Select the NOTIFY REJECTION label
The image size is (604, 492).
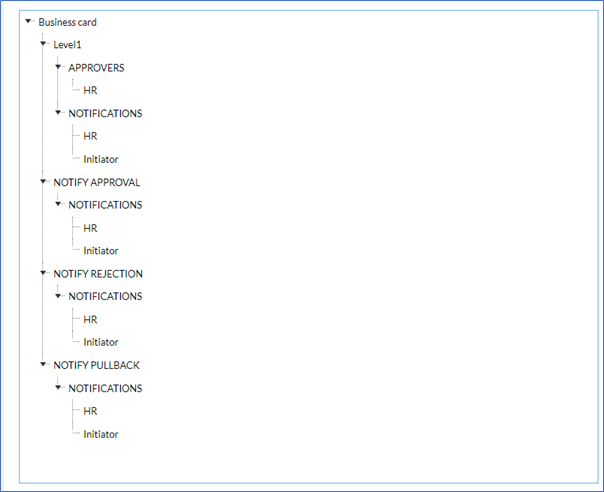click(98, 274)
